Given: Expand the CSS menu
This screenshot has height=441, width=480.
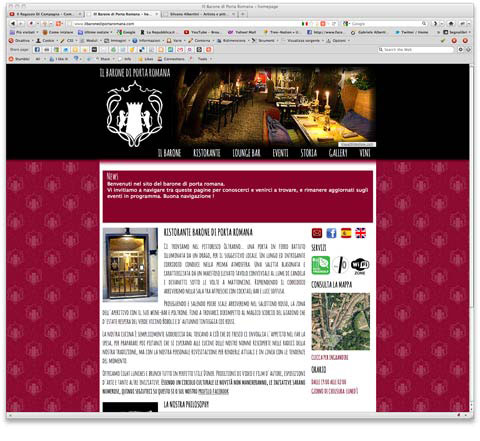Looking at the screenshot, I should 69,41.
